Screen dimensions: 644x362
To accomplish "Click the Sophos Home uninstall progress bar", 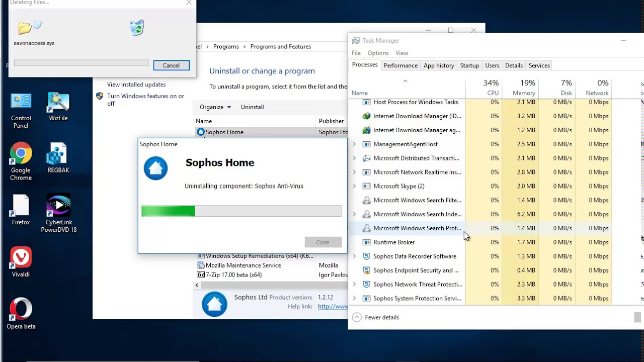I will click(242, 211).
